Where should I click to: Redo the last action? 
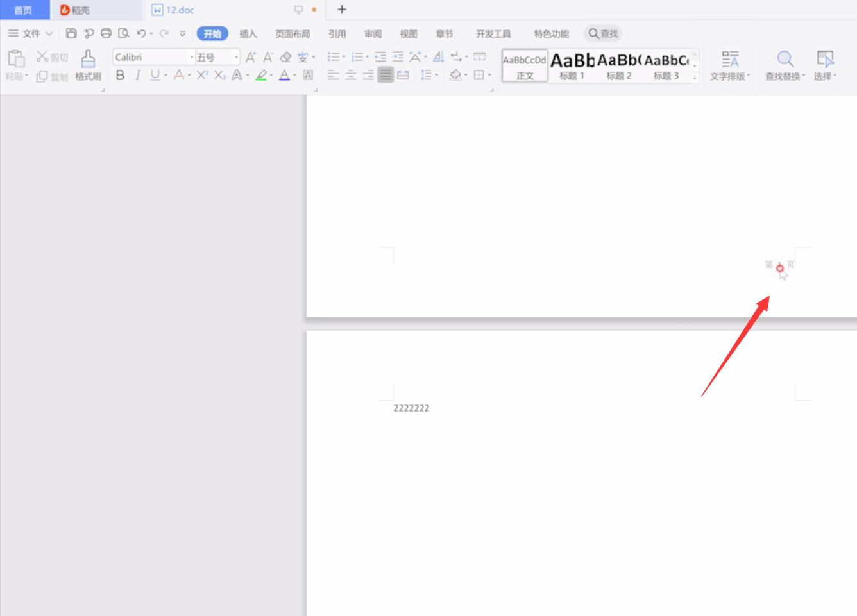tap(164, 33)
